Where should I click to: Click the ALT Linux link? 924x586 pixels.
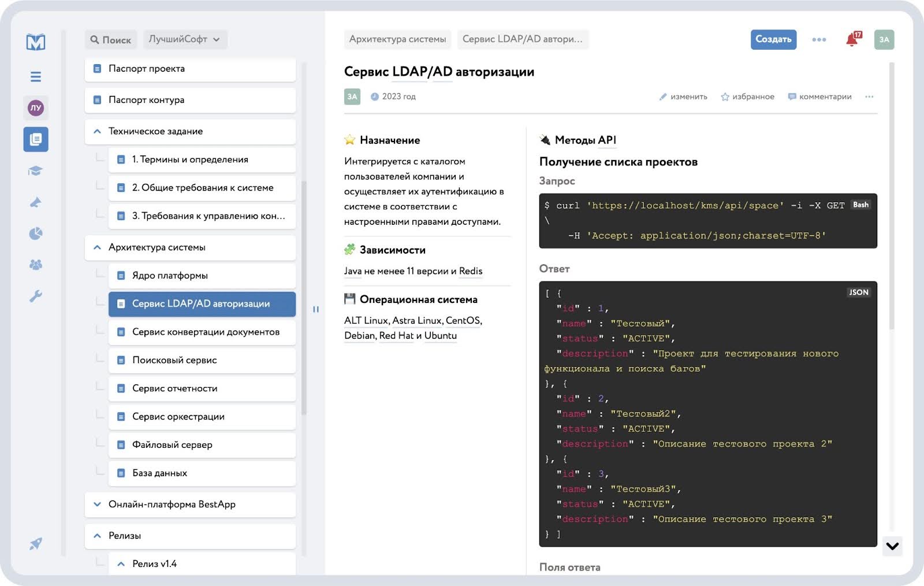[x=366, y=321]
